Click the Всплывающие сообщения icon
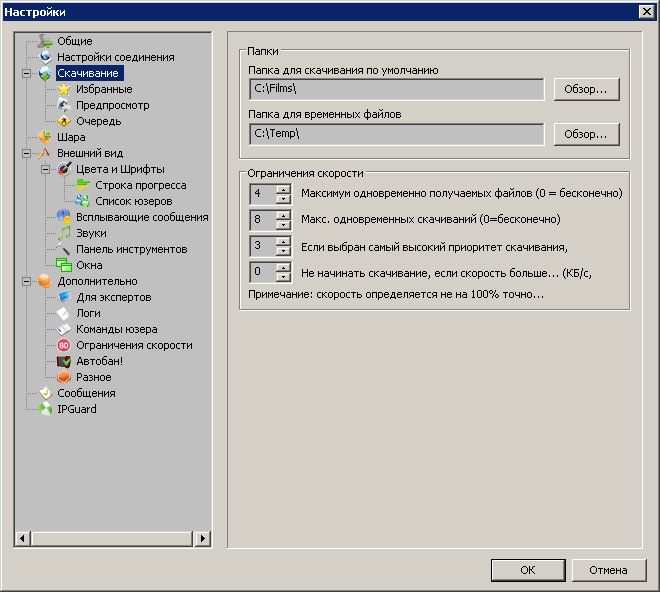 coord(64,217)
